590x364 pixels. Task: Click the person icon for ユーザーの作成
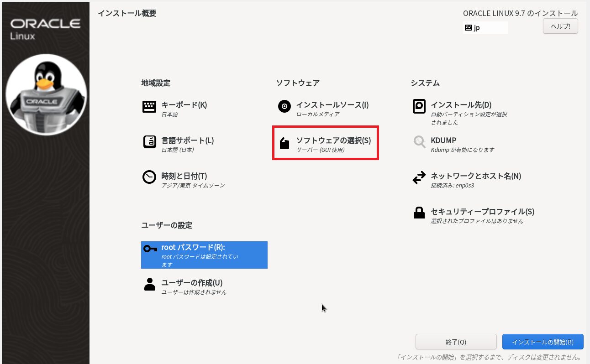[x=149, y=284]
